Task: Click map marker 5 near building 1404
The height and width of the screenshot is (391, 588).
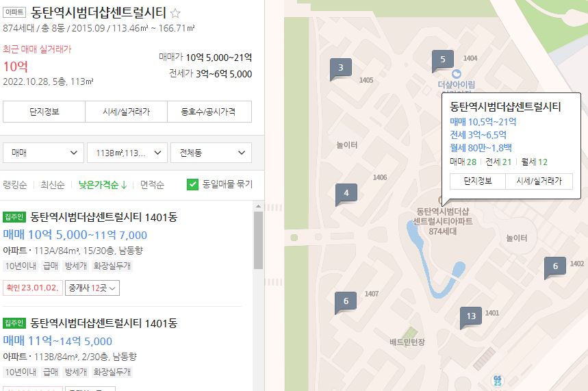Action: (x=442, y=60)
